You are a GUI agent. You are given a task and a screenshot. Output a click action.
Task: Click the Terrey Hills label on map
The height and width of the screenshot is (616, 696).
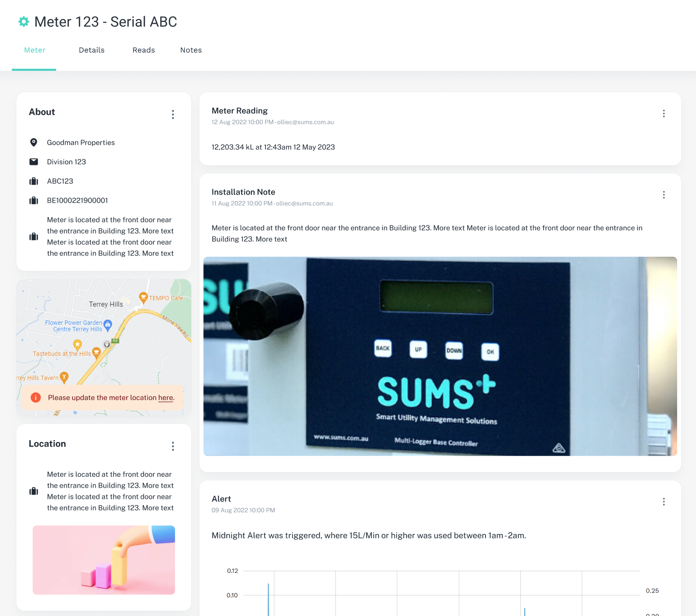[x=106, y=304]
